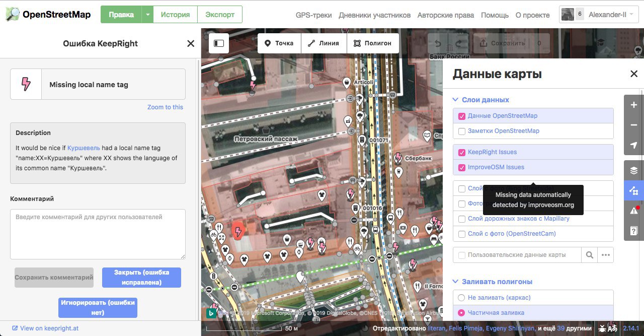Select the highlighted KeepRight lightning marker
Screen dimensions: 644x336
coord(238,231)
